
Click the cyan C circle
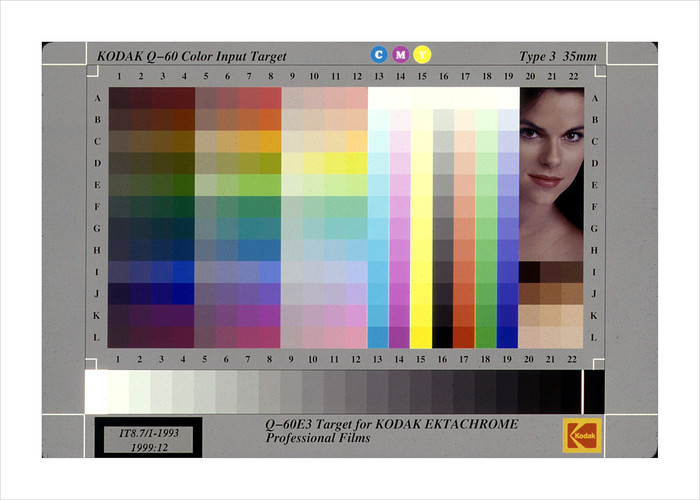point(379,54)
